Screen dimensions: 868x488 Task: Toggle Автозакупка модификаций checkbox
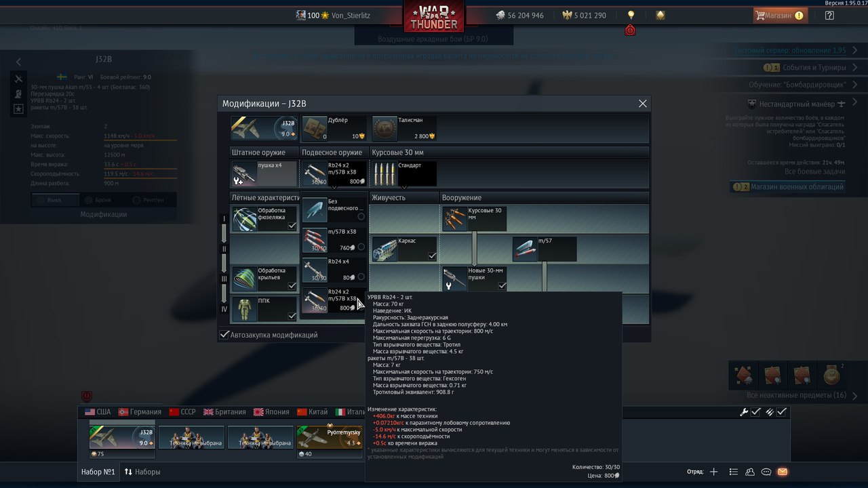click(224, 335)
